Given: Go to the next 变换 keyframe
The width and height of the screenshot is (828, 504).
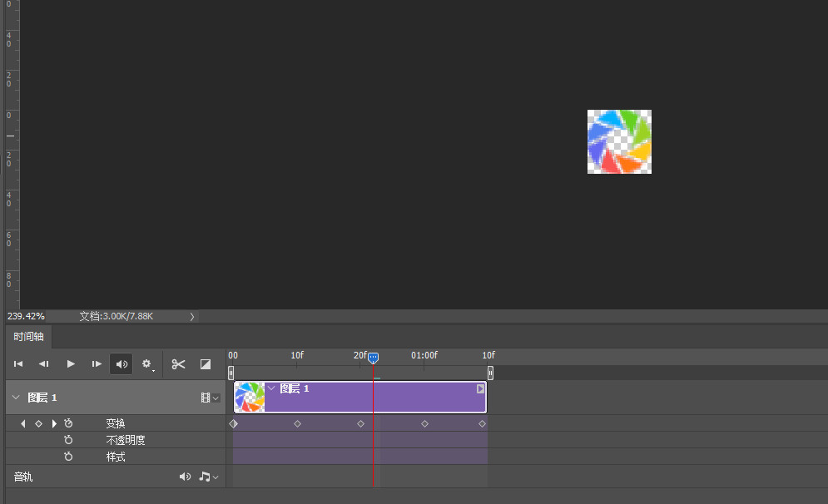Looking at the screenshot, I should [54, 424].
